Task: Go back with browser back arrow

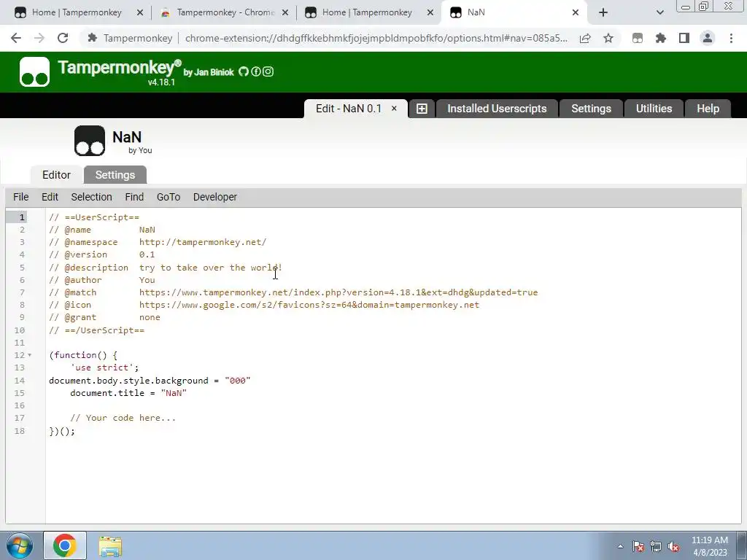Action: (16, 38)
